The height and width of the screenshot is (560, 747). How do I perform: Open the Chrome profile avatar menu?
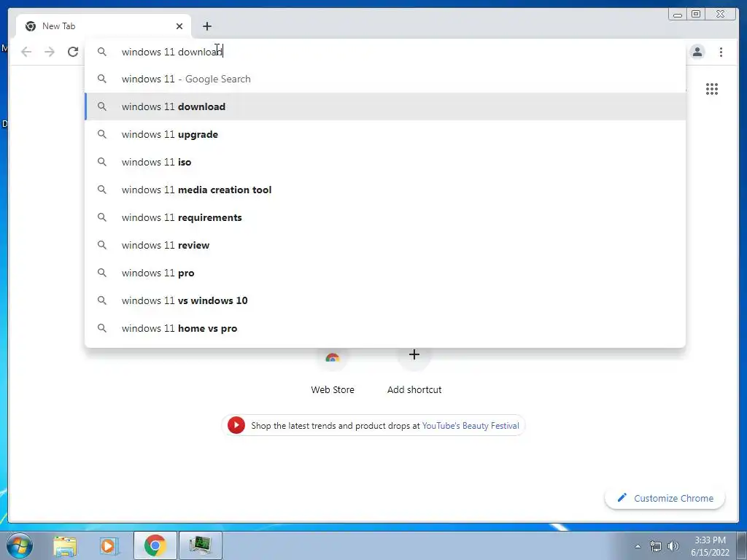(x=697, y=52)
